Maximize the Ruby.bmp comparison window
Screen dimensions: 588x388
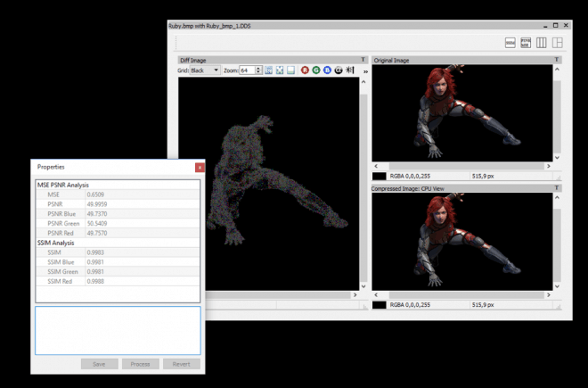point(555,26)
